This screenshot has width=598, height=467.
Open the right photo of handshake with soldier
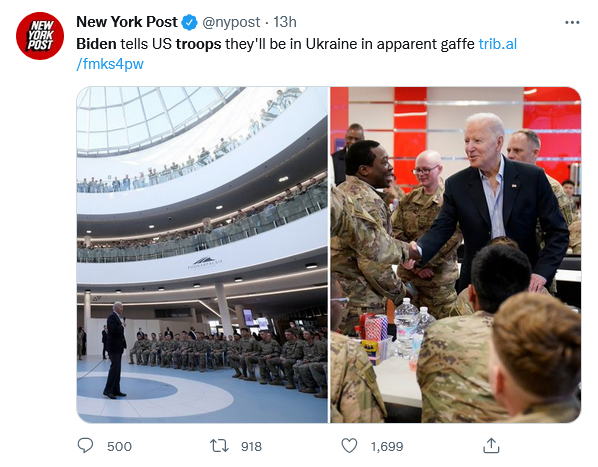pos(456,255)
